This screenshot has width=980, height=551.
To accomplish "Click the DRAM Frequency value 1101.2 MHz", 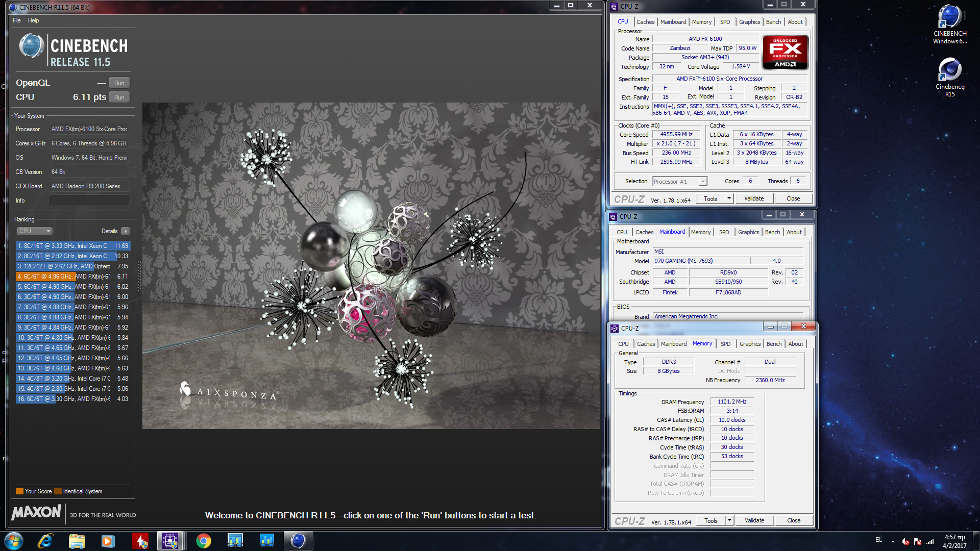I will (732, 402).
